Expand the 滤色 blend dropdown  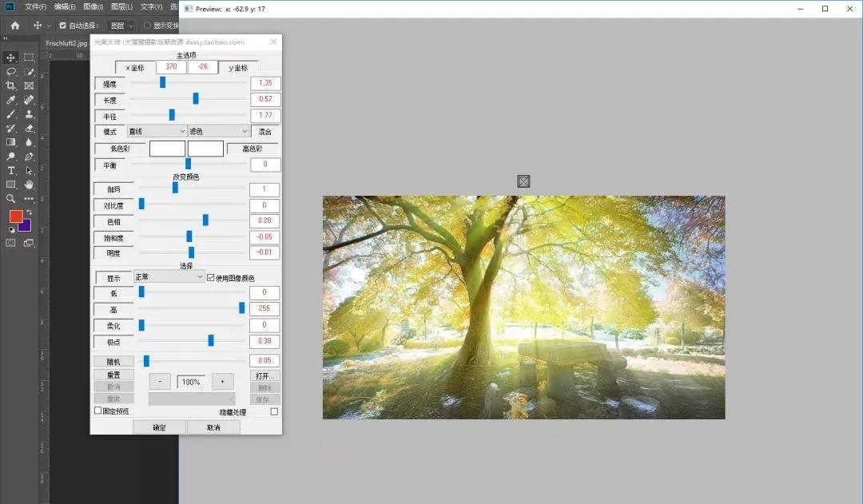[218, 131]
